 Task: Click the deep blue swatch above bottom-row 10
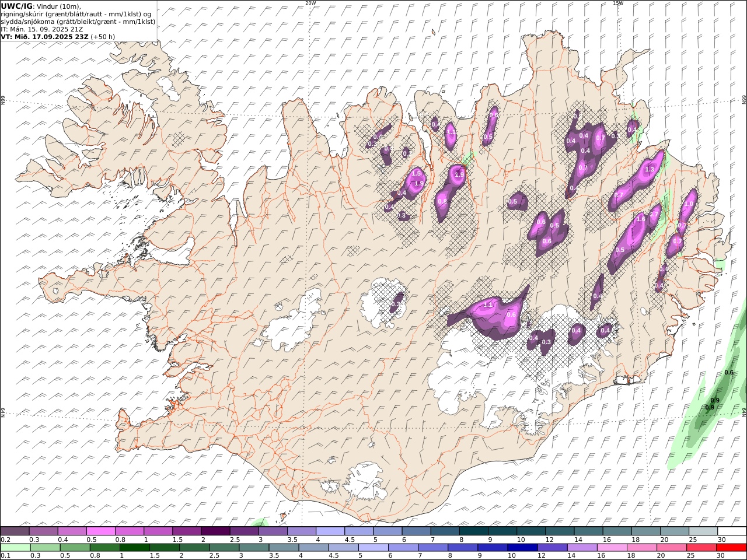[522, 548]
